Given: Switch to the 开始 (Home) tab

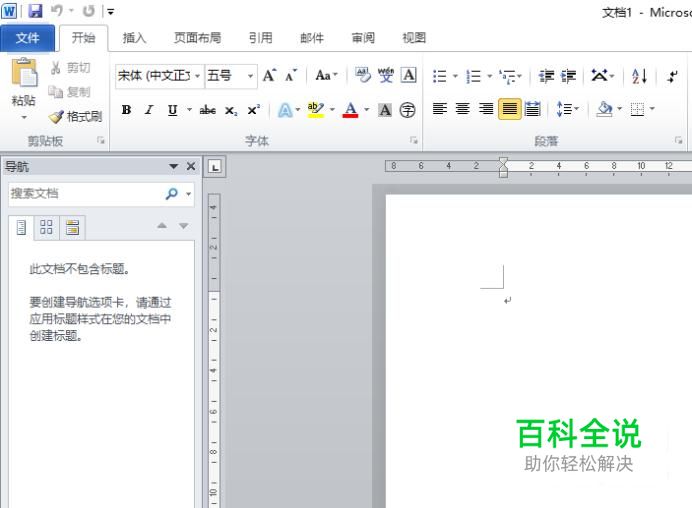Looking at the screenshot, I should [x=83, y=38].
